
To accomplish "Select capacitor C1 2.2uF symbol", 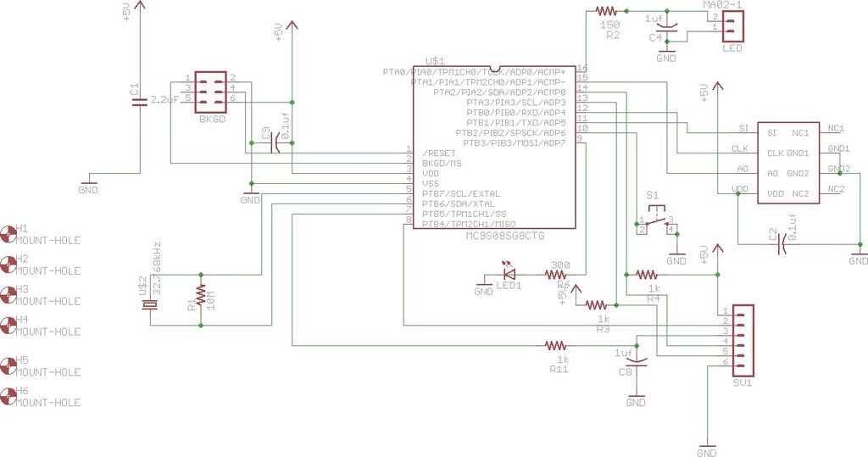I will point(140,101).
